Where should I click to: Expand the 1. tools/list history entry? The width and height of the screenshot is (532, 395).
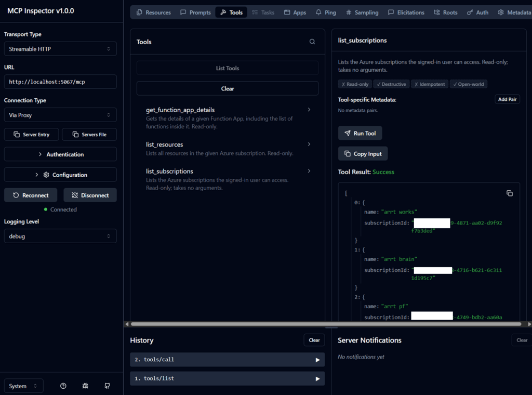[227, 378]
